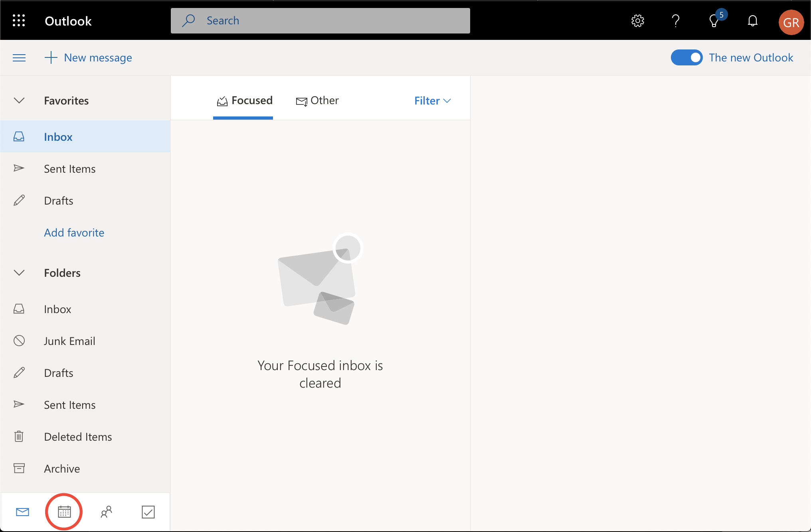
Task: Turn off The new Outlook toggle
Action: click(x=686, y=57)
